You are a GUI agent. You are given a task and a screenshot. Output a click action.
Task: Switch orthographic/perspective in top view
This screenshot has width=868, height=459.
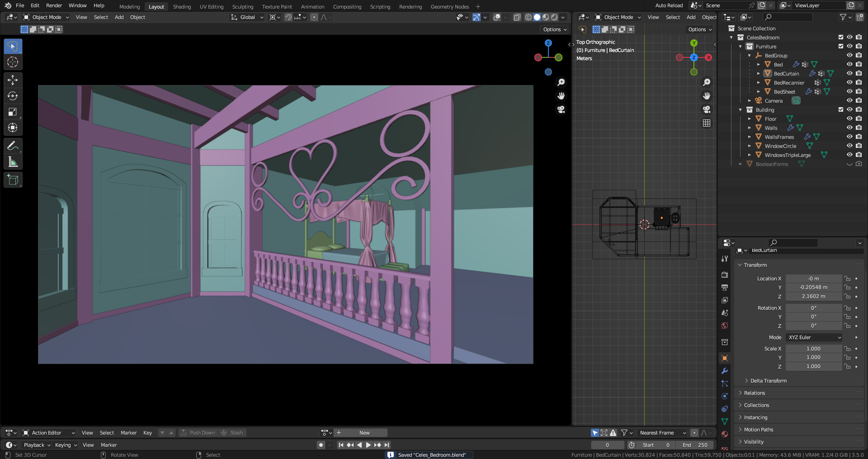tap(707, 123)
